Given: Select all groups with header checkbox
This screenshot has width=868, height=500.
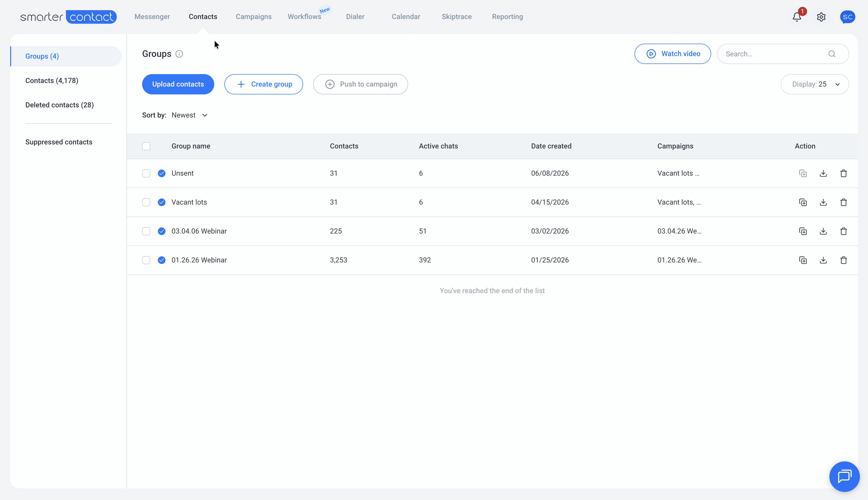Looking at the screenshot, I should pos(146,146).
